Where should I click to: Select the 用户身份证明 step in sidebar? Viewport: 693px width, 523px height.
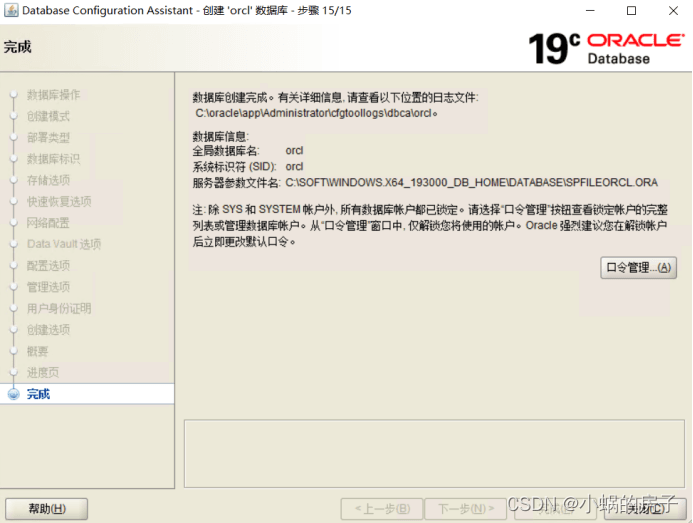[x=59, y=308]
